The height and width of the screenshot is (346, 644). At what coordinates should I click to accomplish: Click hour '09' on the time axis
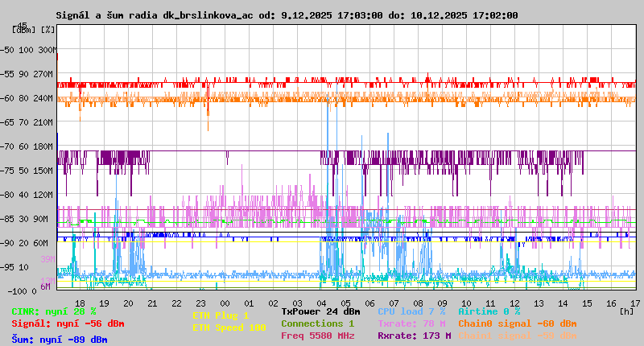(x=442, y=303)
